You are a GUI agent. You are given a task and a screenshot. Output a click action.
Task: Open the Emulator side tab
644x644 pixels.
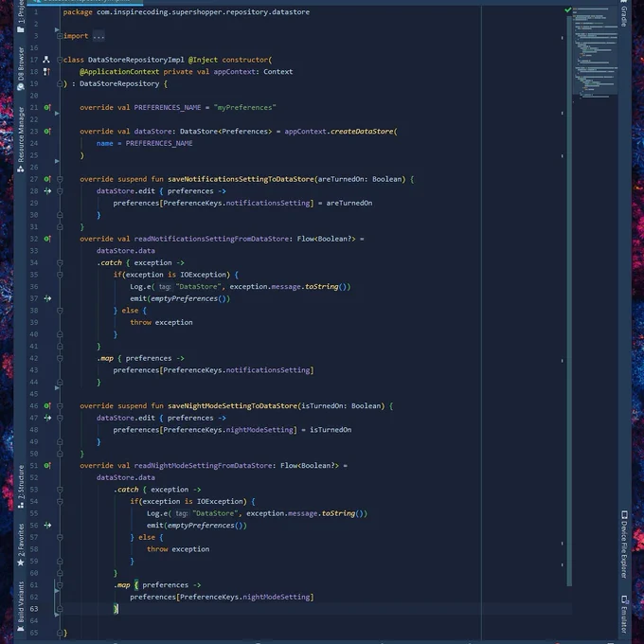[x=624, y=614]
